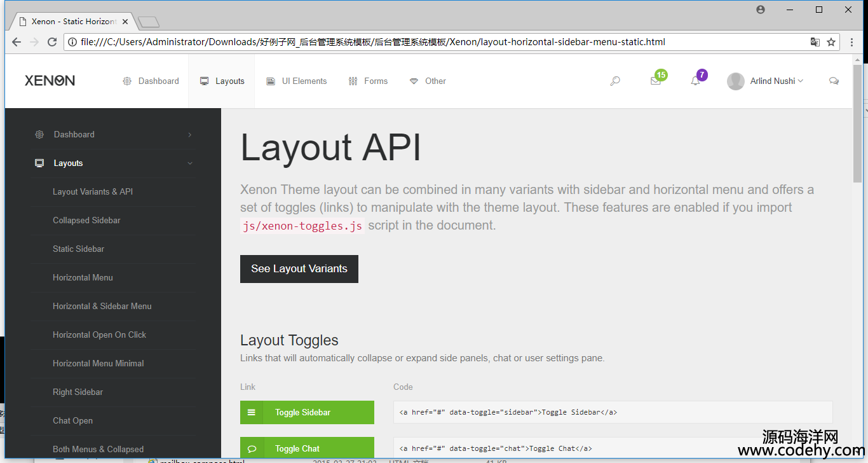This screenshot has width=868, height=463.
Task: Select Horizontal Open On Click item
Action: 99,335
